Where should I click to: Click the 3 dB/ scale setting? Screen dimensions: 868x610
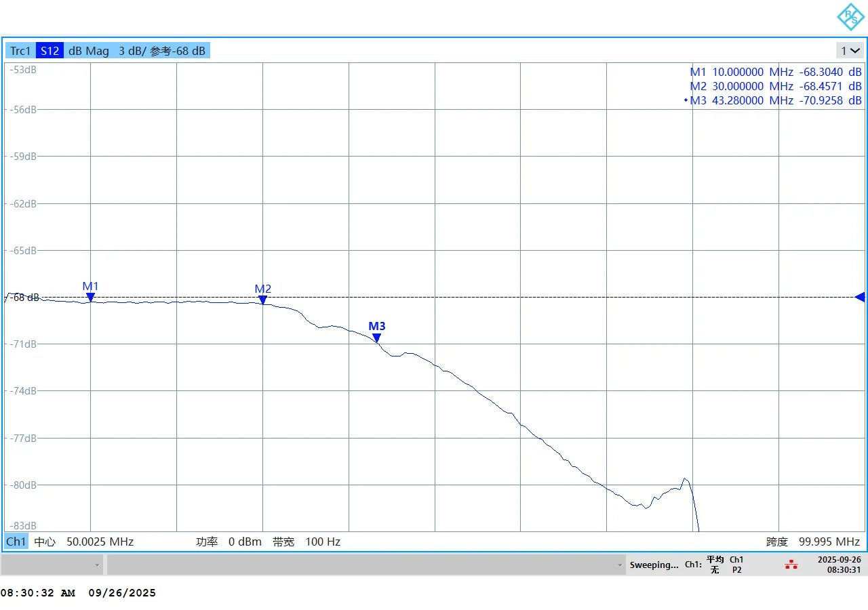(132, 51)
